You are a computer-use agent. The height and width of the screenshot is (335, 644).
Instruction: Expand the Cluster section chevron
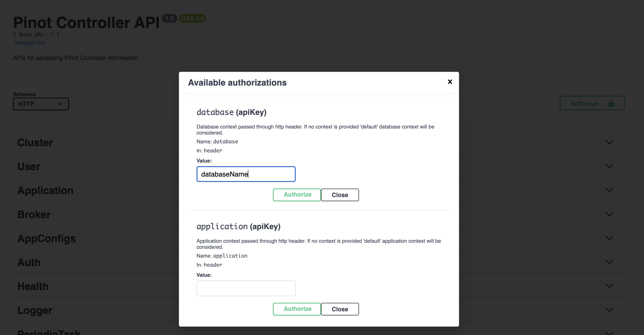click(x=609, y=142)
